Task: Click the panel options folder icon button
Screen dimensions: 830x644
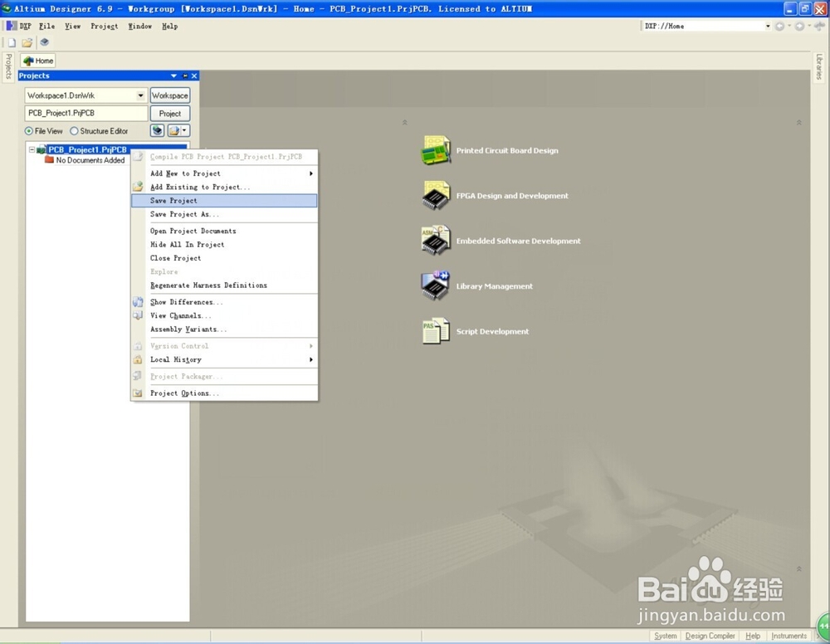Action: coord(174,130)
